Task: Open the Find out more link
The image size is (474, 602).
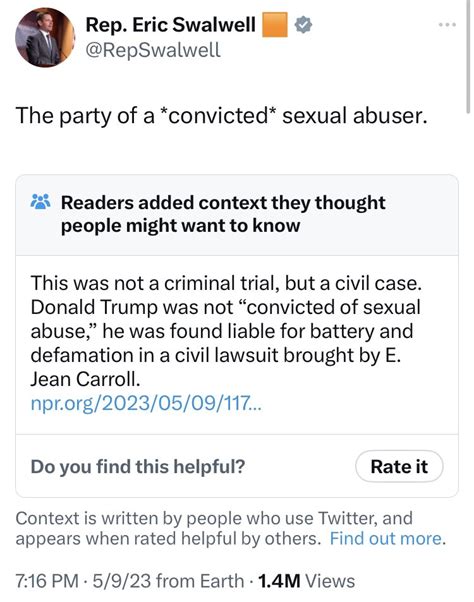Action: point(386,538)
